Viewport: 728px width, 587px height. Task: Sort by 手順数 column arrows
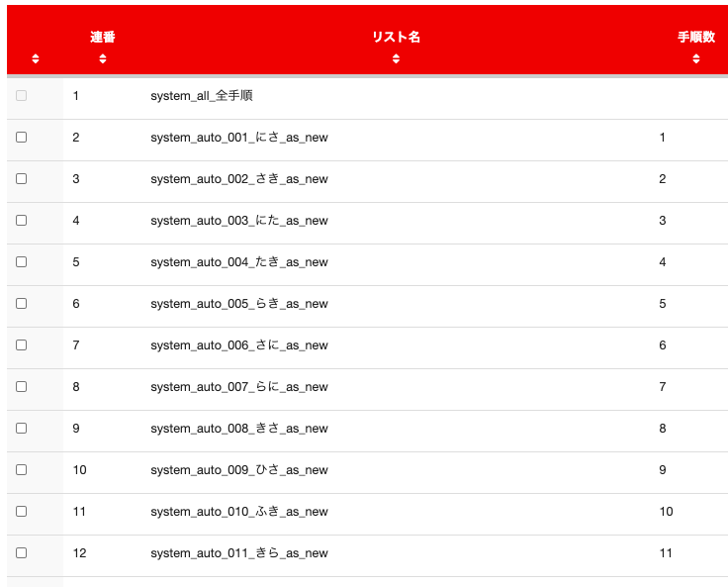pos(696,58)
